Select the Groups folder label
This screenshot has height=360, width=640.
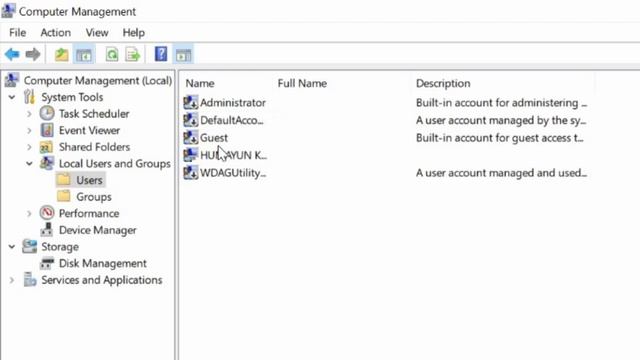94,197
